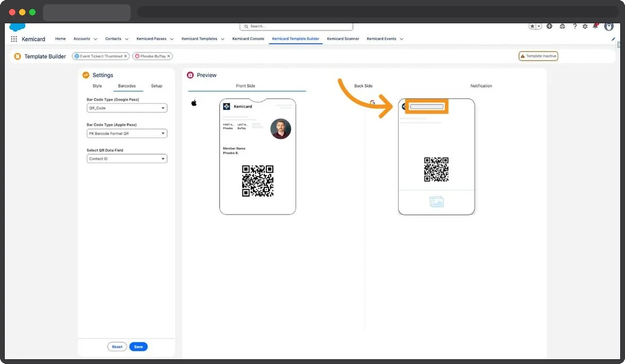The width and height of the screenshot is (625, 364).
Task: Click the Salesforce cloud logo
Action: pos(17,27)
